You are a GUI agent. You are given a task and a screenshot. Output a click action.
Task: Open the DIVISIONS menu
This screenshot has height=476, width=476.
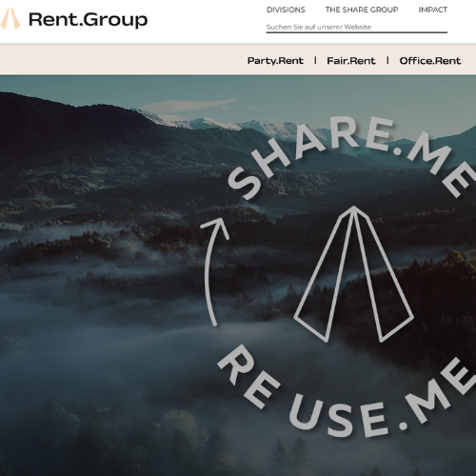pyautogui.click(x=286, y=10)
